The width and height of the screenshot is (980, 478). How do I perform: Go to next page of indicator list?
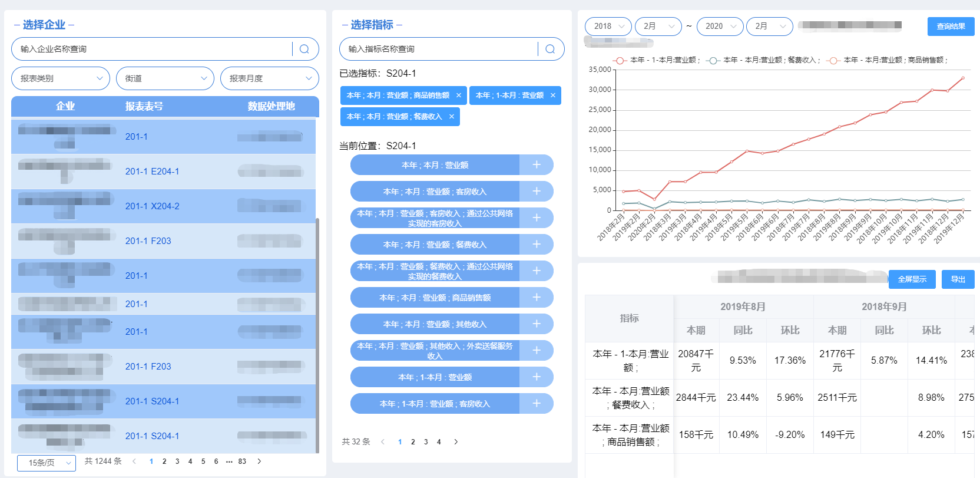455,442
